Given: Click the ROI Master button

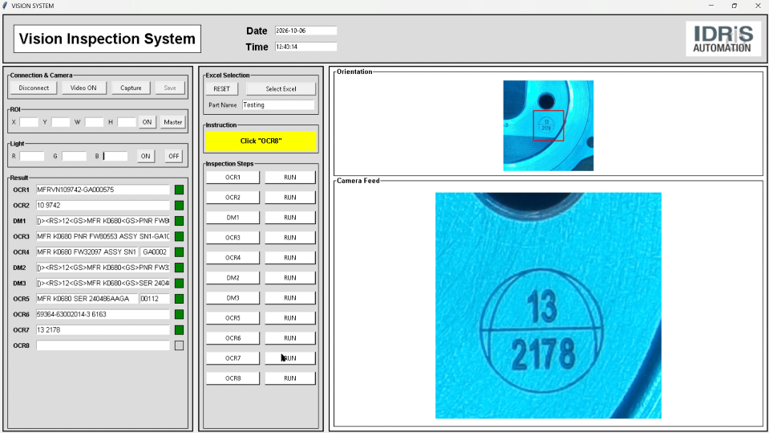Looking at the screenshot, I should pos(173,122).
